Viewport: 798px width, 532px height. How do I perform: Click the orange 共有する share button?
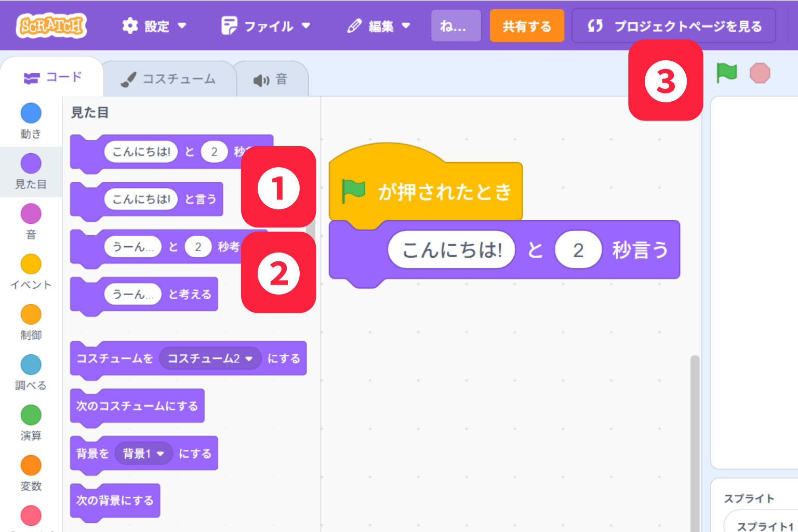point(527,25)
